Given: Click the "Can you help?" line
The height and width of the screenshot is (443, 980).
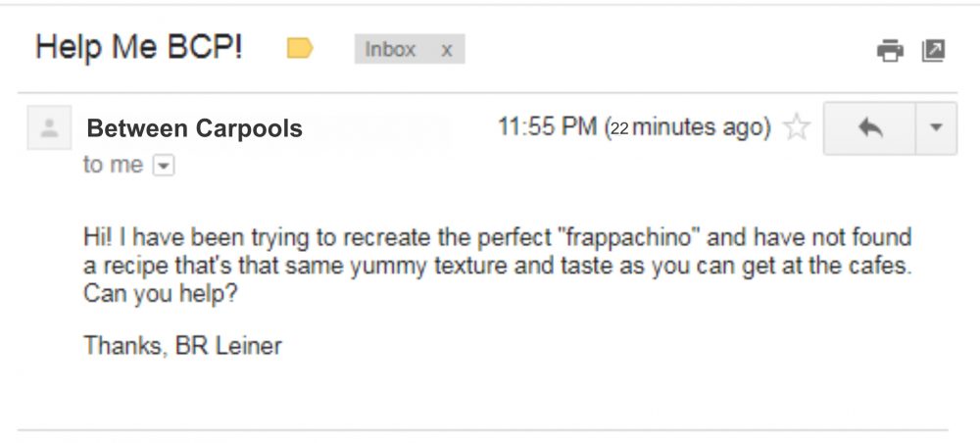Looking at the screenshot, I should click(x=161, y=293).
